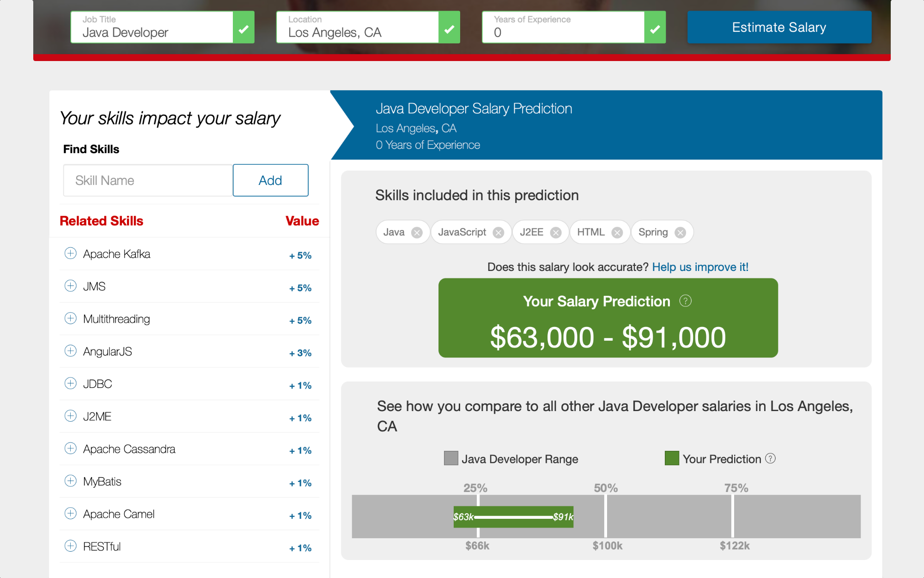Remove the JavaScript skill chip
924x578 pixels.
498,233
